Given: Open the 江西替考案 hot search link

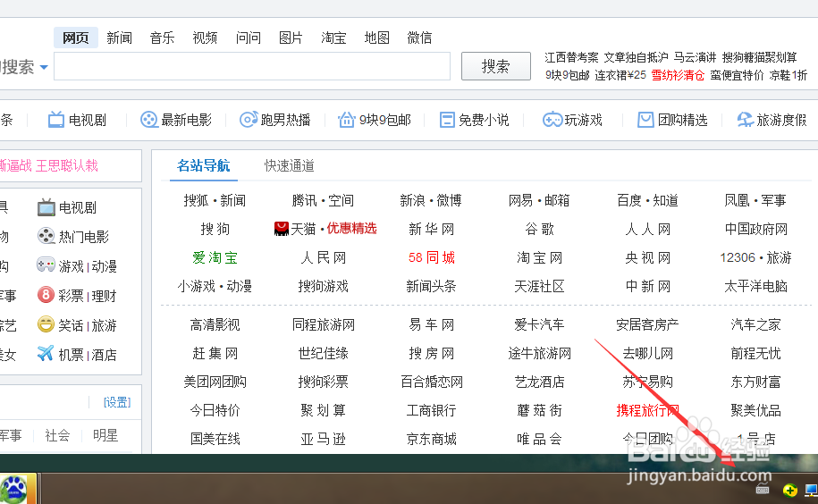Looking at the screenshot, I should (572, 57).
